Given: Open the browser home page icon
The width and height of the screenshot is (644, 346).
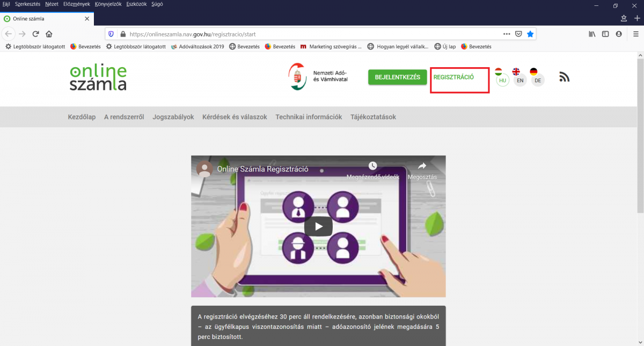Looking at the screenshot, I should 49,33.
